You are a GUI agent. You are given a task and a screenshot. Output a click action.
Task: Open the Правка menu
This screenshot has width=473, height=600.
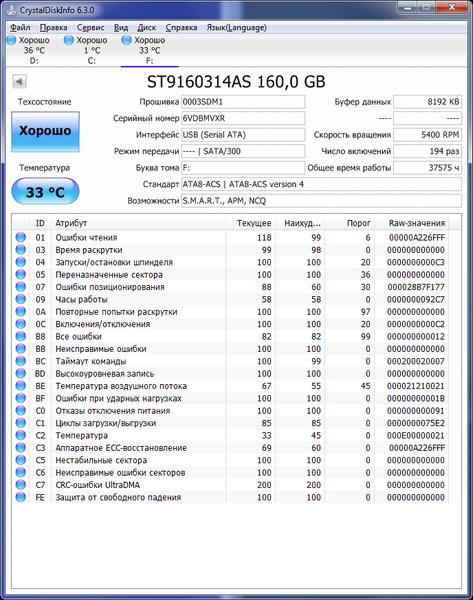(54, 28)
